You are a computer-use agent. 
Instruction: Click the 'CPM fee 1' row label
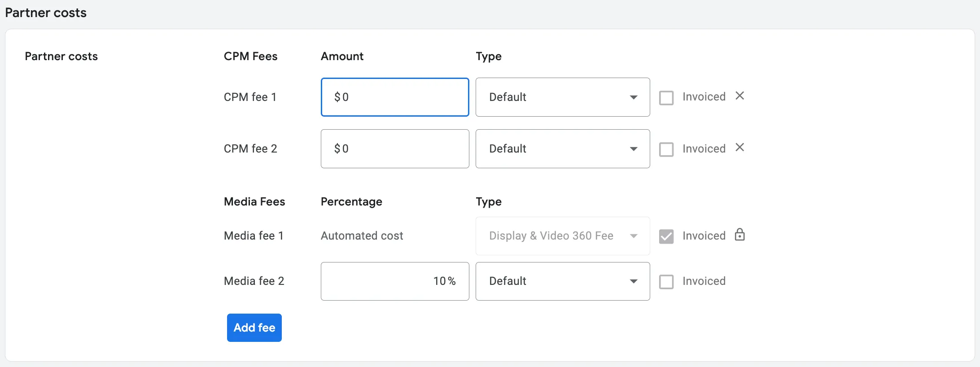click(x=250, y=97)
